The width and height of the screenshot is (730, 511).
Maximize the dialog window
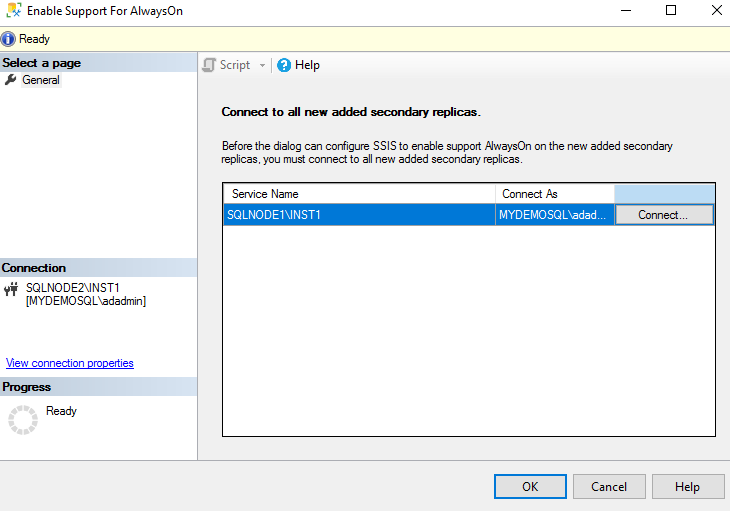(x=671, y=11)
